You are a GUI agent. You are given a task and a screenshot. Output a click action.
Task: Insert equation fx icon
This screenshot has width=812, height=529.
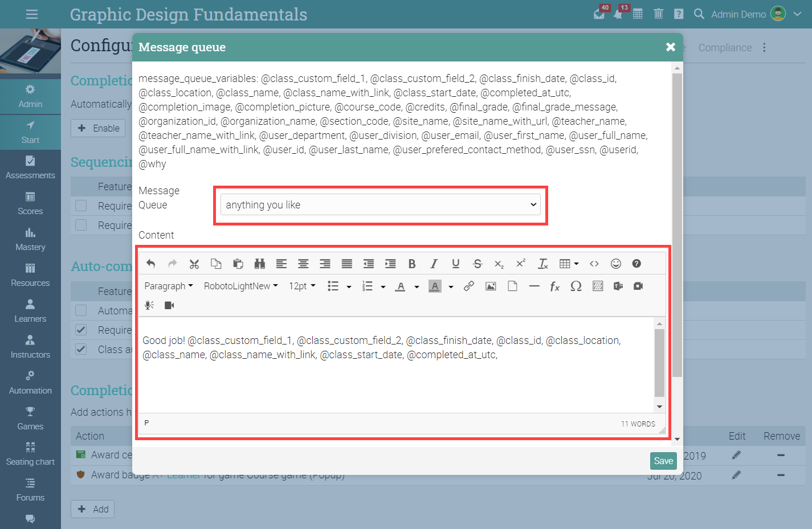[555, 286]
